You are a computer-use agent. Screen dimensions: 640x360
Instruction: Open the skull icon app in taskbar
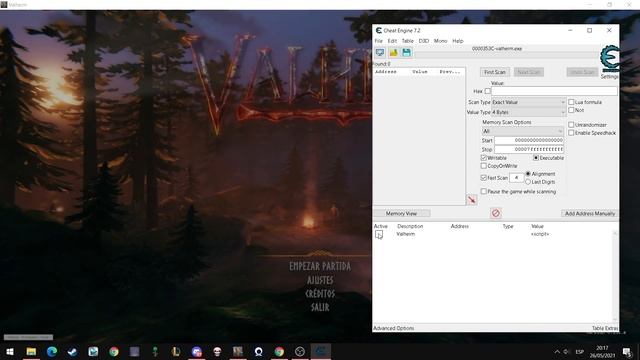217,351
